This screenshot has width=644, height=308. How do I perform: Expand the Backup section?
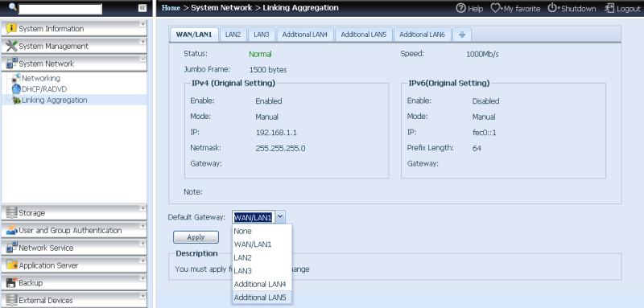tap(142, 278)
